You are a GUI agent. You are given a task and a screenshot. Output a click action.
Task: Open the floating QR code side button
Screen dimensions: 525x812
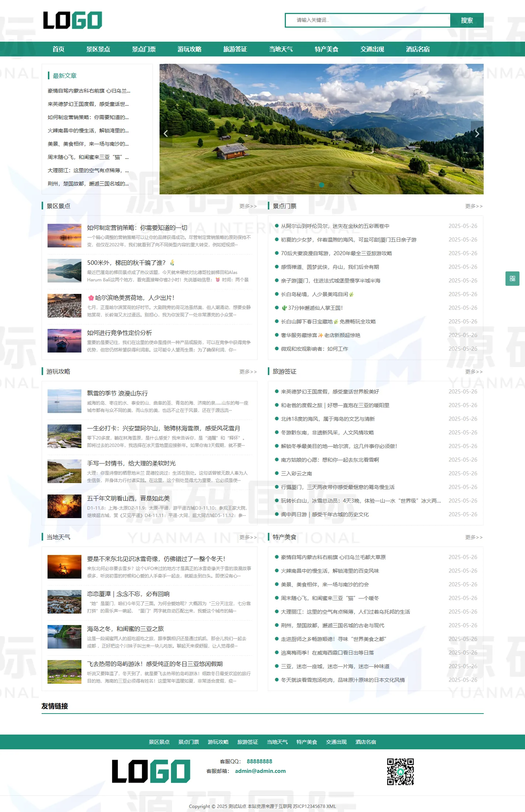(512, 278)
